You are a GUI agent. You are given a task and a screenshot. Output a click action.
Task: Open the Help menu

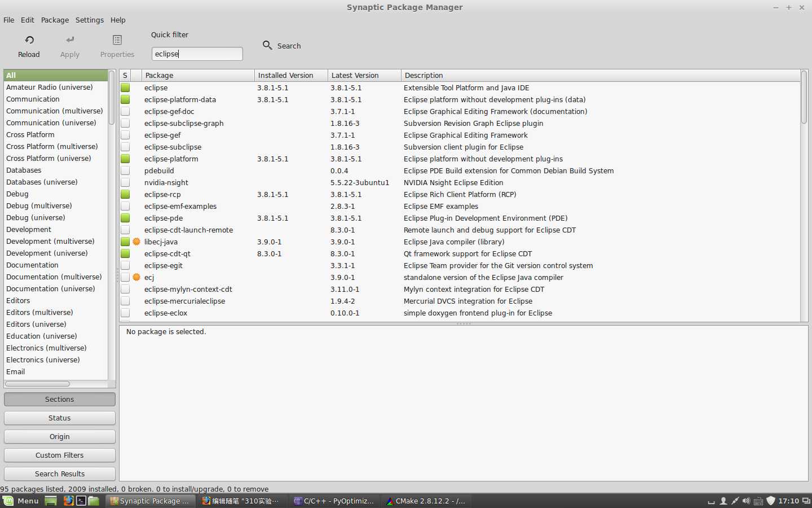118,20
